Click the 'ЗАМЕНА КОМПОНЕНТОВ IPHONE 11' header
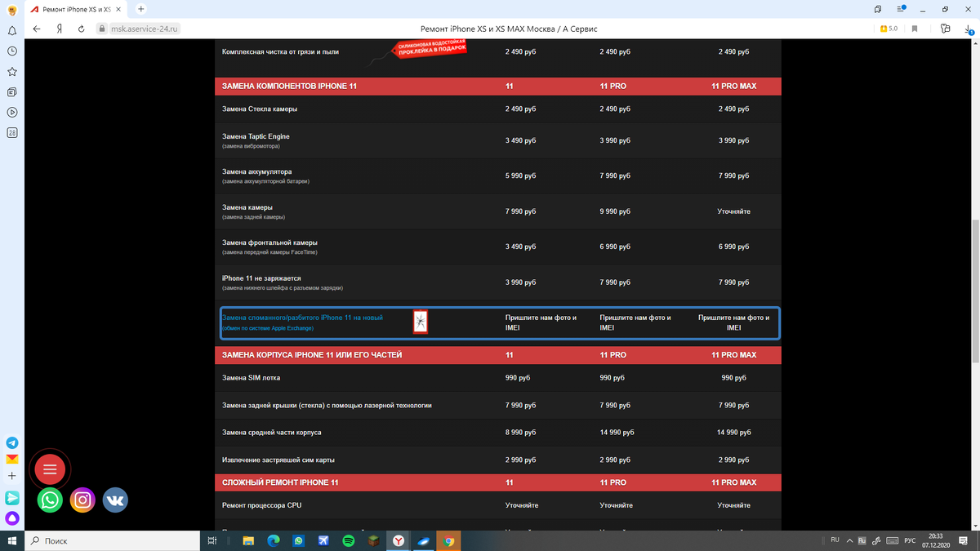Viewport: 980px width, 551px height. pos(289,86)
